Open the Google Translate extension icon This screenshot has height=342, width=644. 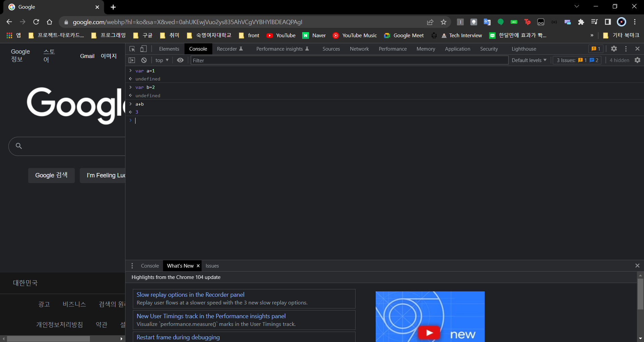487,22
